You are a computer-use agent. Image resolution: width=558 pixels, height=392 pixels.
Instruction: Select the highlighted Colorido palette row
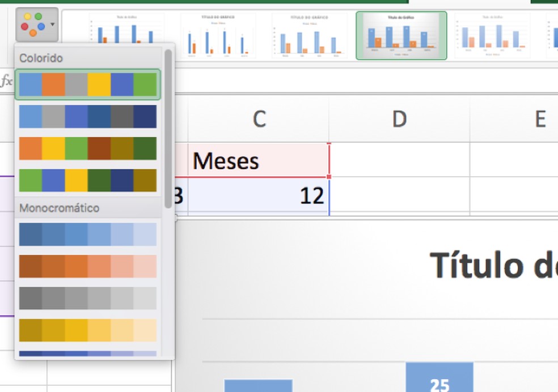pos(88,84)
